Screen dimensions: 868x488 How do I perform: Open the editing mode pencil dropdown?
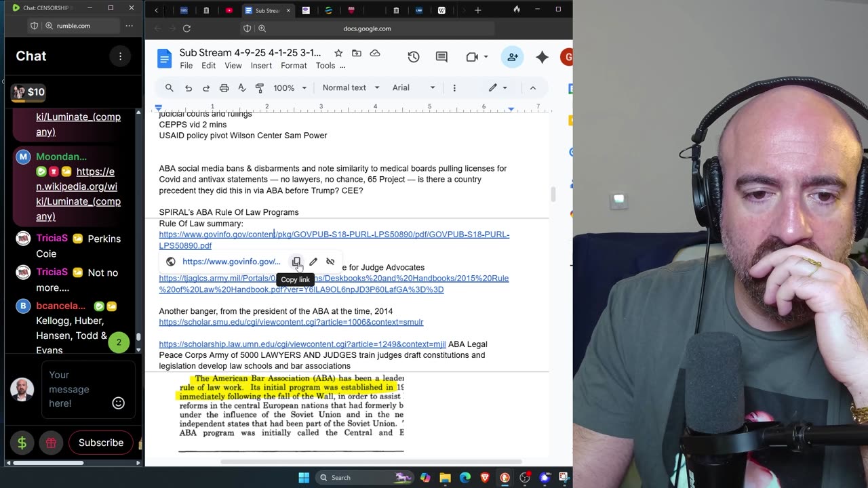click(x=498, y=87)
